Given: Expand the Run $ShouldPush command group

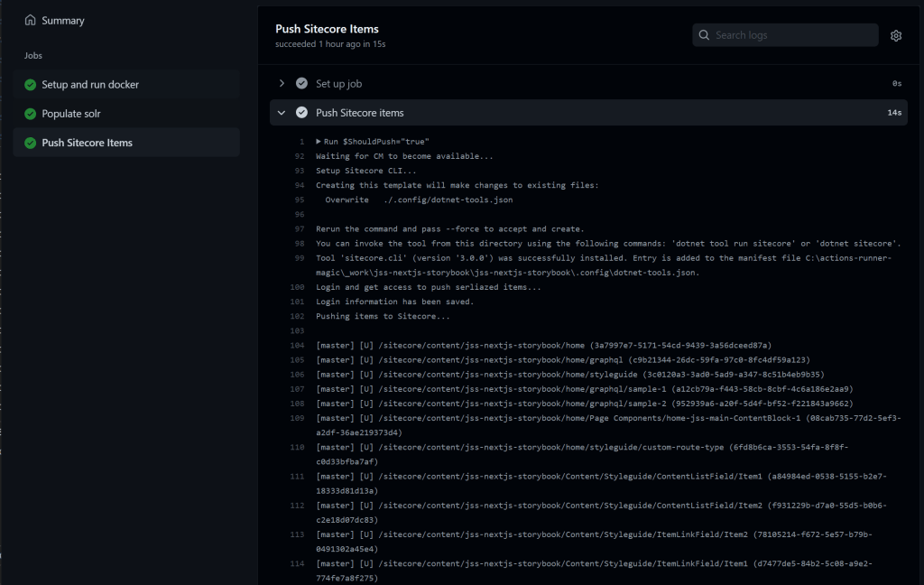Looking at the screenshot, I should pyautogui.click(x=319, y=142).
